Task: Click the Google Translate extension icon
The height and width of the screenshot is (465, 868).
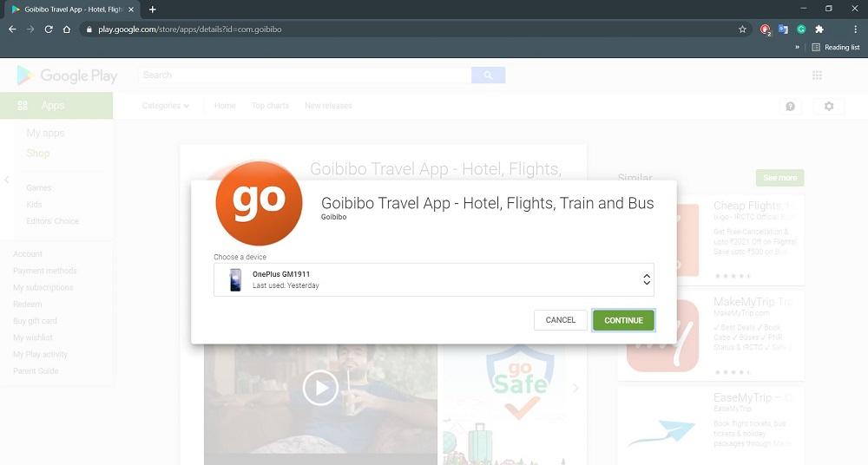Action: (x=783, y=29)
